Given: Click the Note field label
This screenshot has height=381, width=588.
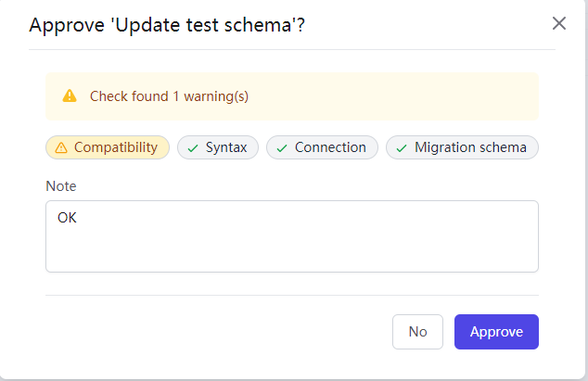Looking at the screenshot, I should (61, 186).
